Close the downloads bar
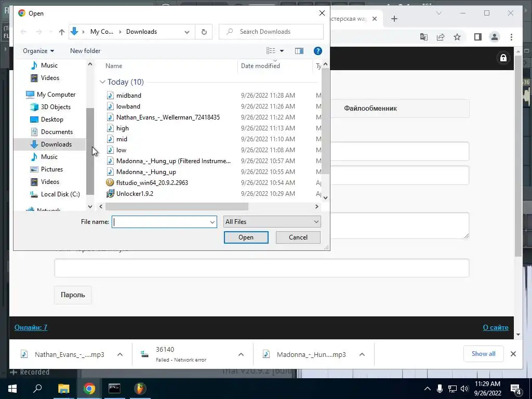Screen dimensions: 532x399 tap(513, 354)
